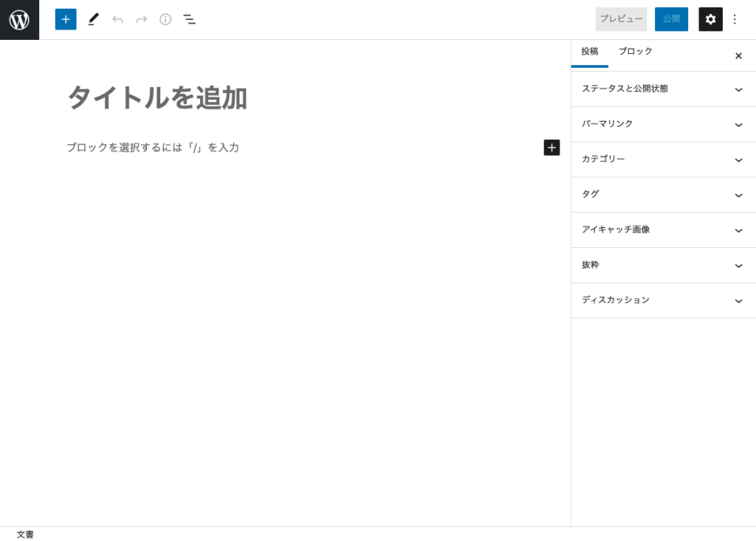This screenshot has width=756, height=541.
Task: Click the plus icon beside the empty paragraph
Action: 551,147
